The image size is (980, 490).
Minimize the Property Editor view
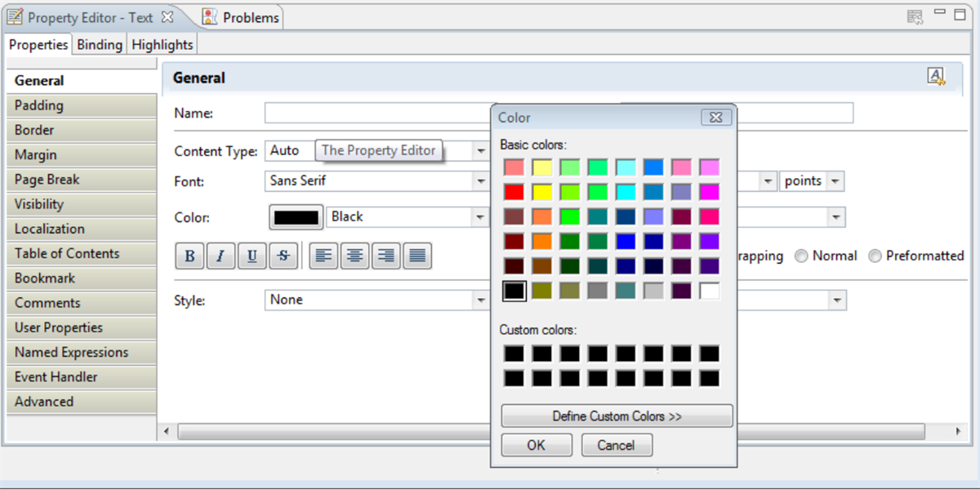coord(940,13)
